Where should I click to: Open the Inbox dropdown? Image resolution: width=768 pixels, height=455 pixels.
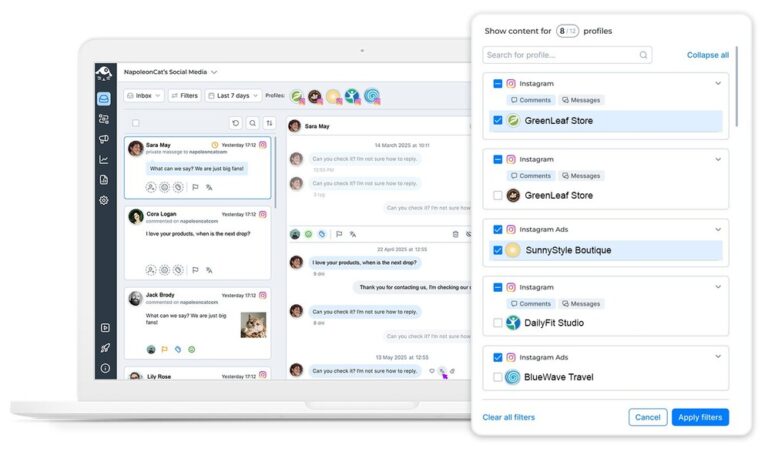[144, 96]
